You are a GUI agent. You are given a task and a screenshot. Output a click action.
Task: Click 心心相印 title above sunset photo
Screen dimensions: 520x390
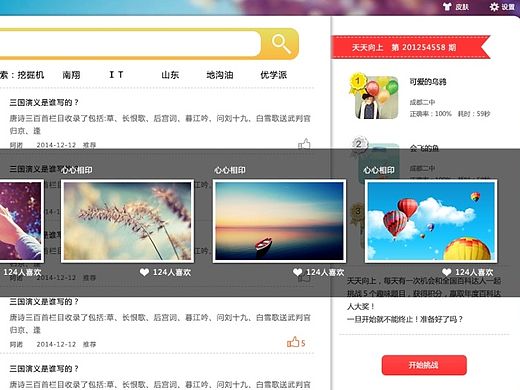point(230,170)
